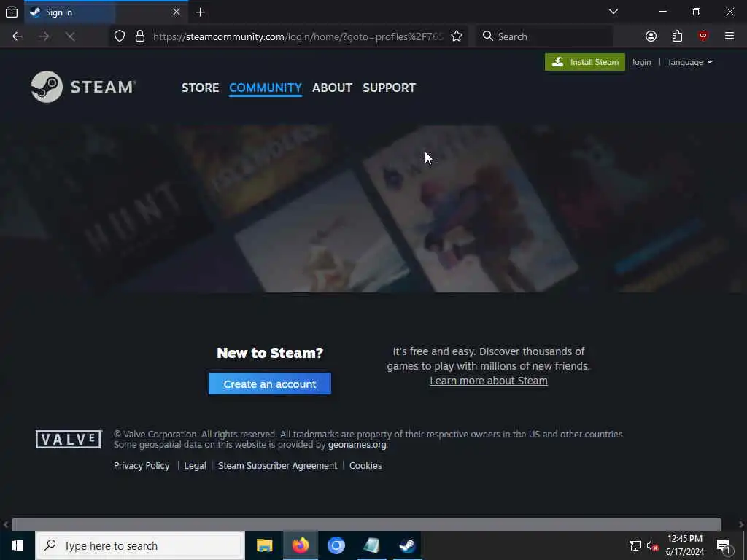The height and width of the screenshot is (560, 747).
Task: Open the SUPPORT menu item
Action: (389, 87)
